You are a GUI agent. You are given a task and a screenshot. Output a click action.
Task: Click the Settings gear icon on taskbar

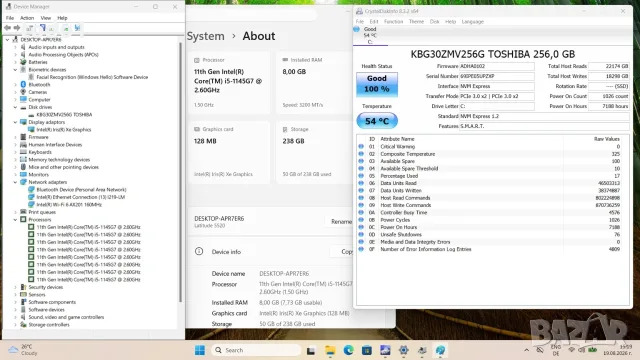pyautogui.click(x=404, y=350)
